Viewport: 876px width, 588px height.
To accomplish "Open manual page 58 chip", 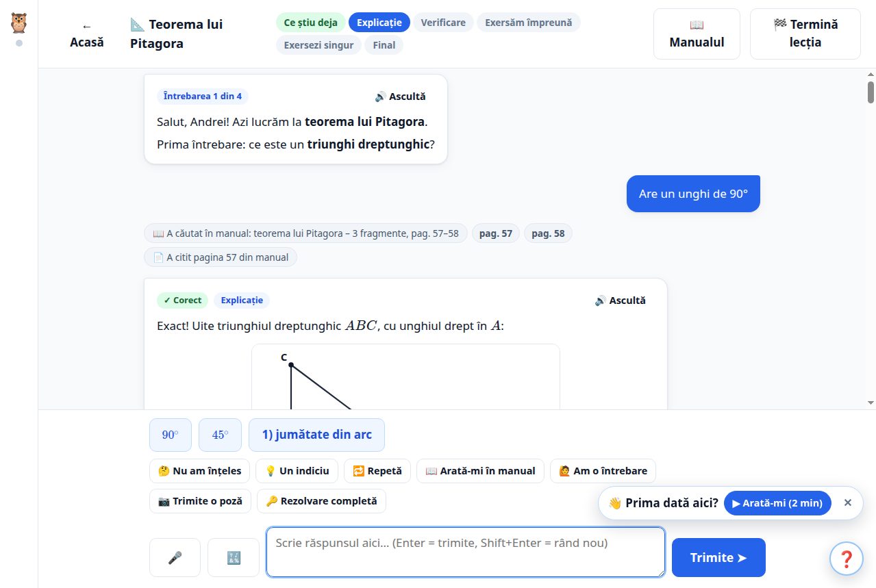I will coord(548,233).
